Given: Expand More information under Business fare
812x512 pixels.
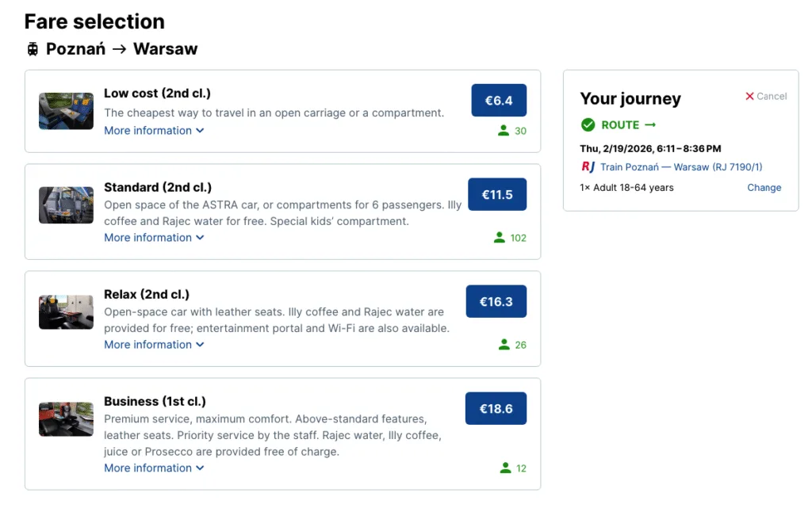Looking at the screenshot, I should 154,468.
